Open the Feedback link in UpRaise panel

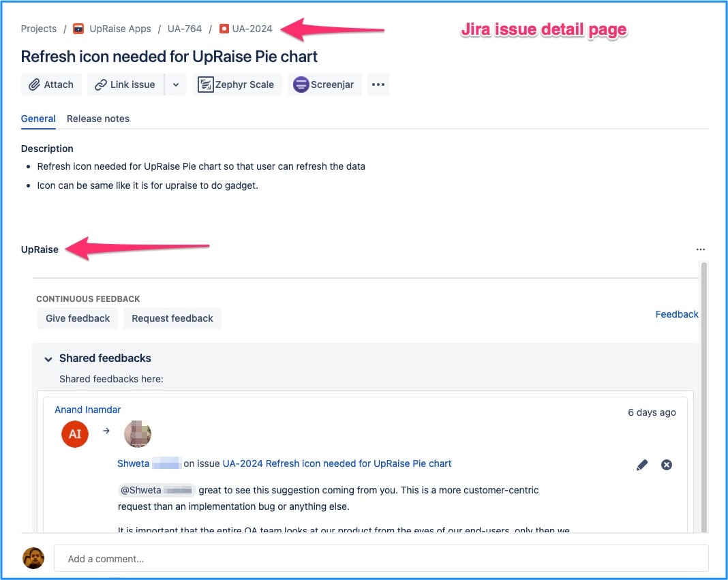click(676, 314)
